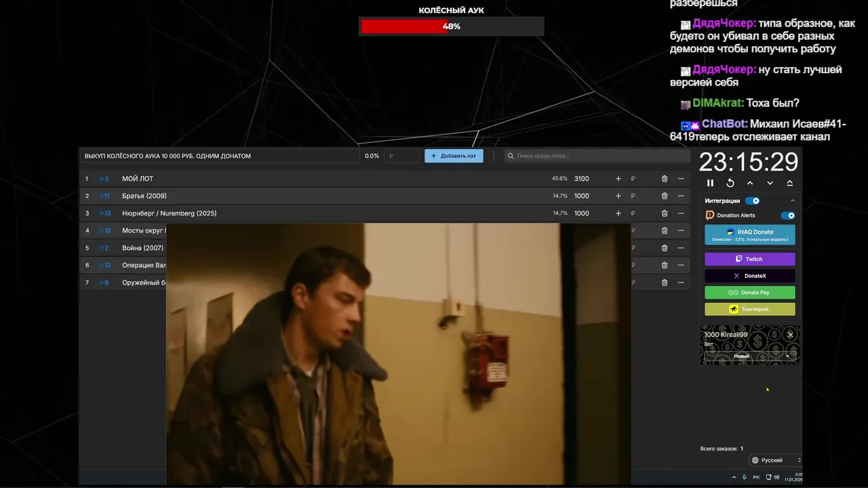This screenshot has height=488, width=868.
Task: Delete the Нюрнберг / Nuremberg lot
Action: click(x=665, y=213)
